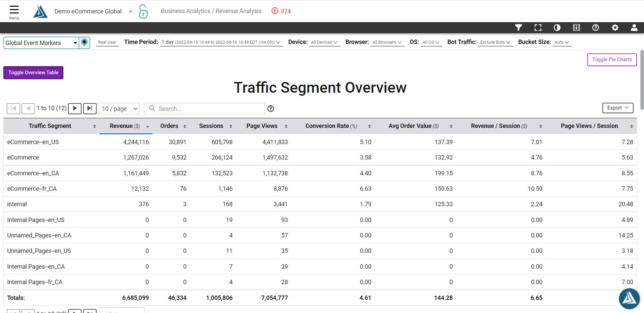The width and height of the screenshot is (644, 313).
Task: Click sessions value 266,124
Action: pos(222,158)
